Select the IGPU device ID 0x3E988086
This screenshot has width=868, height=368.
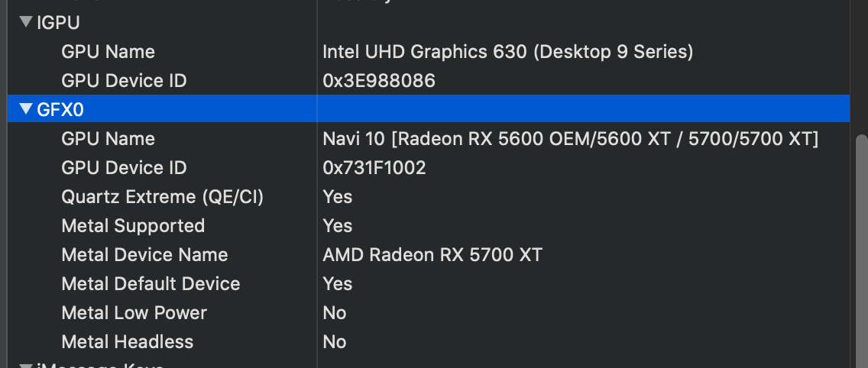pos(379,81)
